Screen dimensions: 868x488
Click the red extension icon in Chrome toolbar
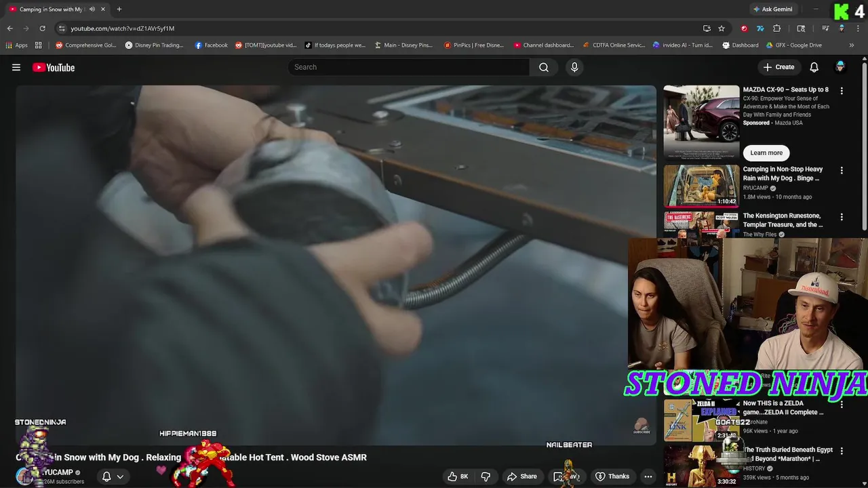[744, 28]
